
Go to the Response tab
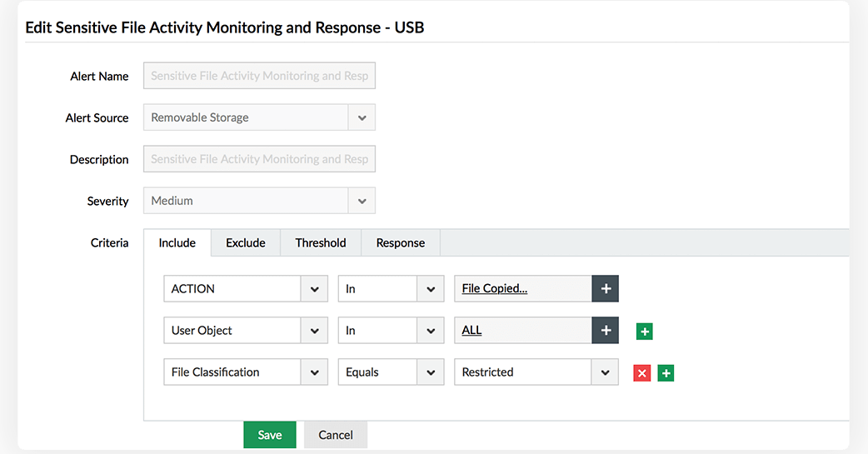[400, 243]
